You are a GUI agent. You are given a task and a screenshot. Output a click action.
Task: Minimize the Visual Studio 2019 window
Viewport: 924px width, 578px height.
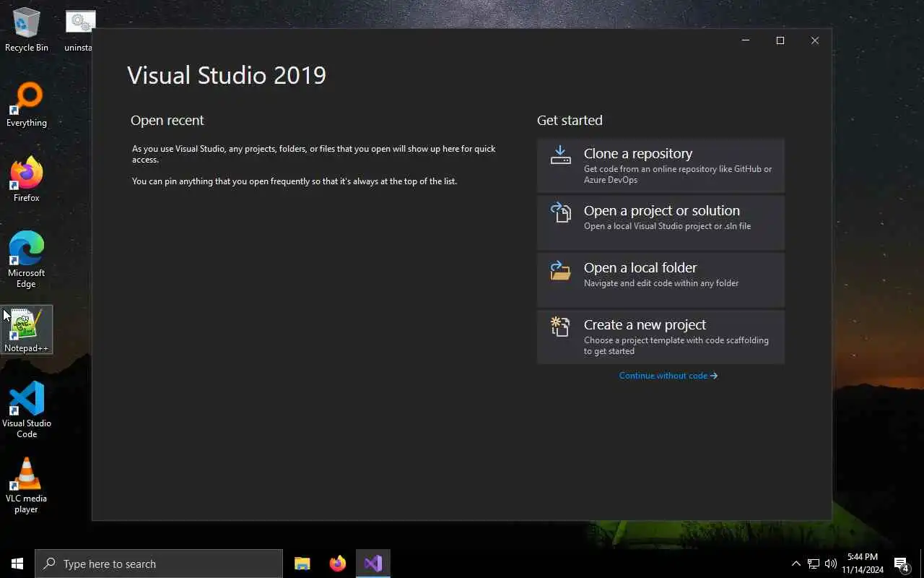[746, 40]
